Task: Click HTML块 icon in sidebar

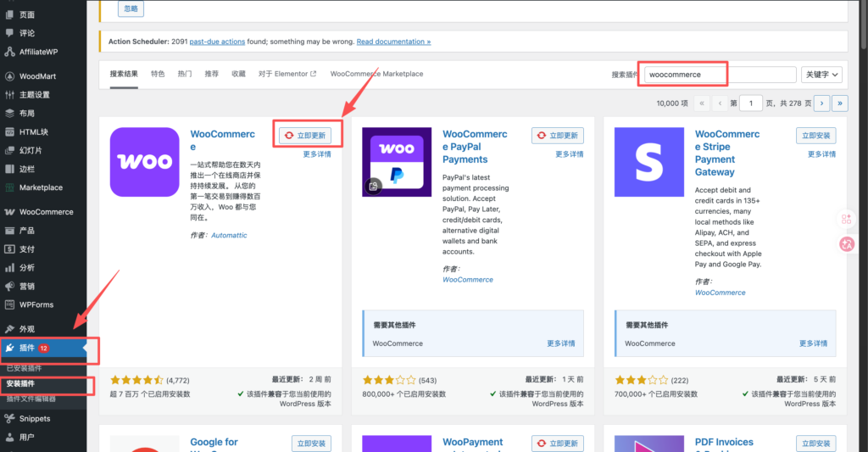Action: click(9, 131)
